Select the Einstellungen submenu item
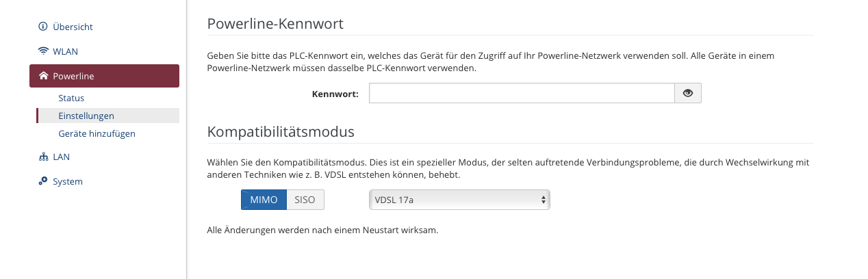The height and width of the screenshot is (279, 868). (86, 116)
